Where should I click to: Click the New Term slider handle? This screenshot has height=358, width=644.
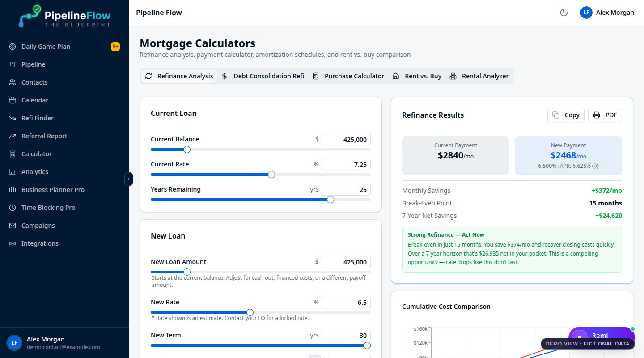pyautogui.click(x=367, y=345)
